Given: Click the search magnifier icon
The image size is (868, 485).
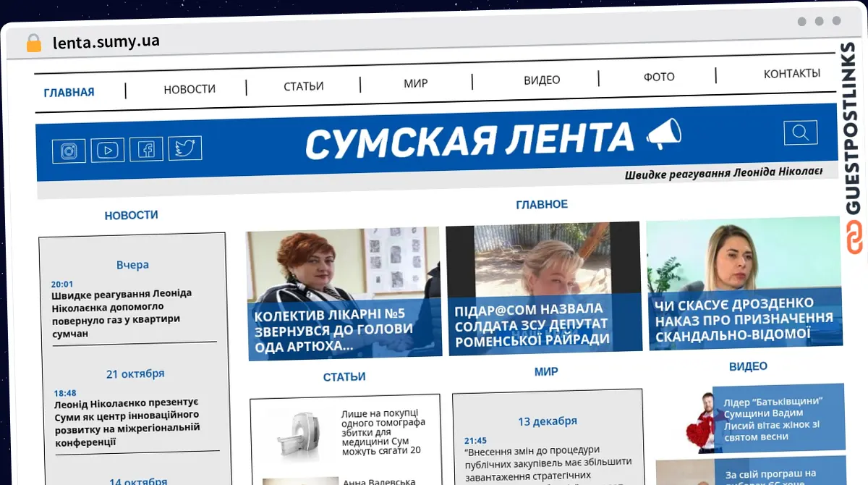Looking at the screenshot, I should 800,132.
